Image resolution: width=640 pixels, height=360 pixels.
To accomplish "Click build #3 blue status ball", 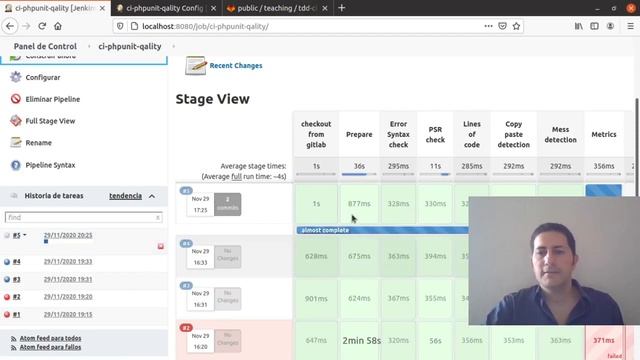I will coord(7,280).
